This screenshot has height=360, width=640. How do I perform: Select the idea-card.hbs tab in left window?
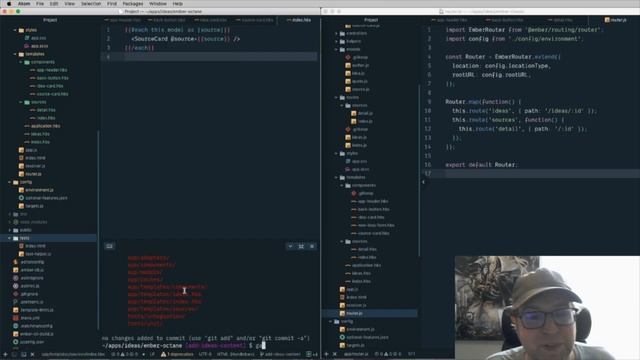(212, 20)
